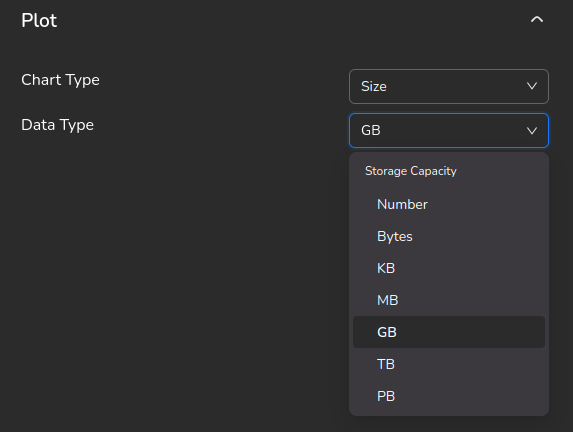Viewport: 573px width, 432px height.
Task: Select the TB option
Action: 449,364
